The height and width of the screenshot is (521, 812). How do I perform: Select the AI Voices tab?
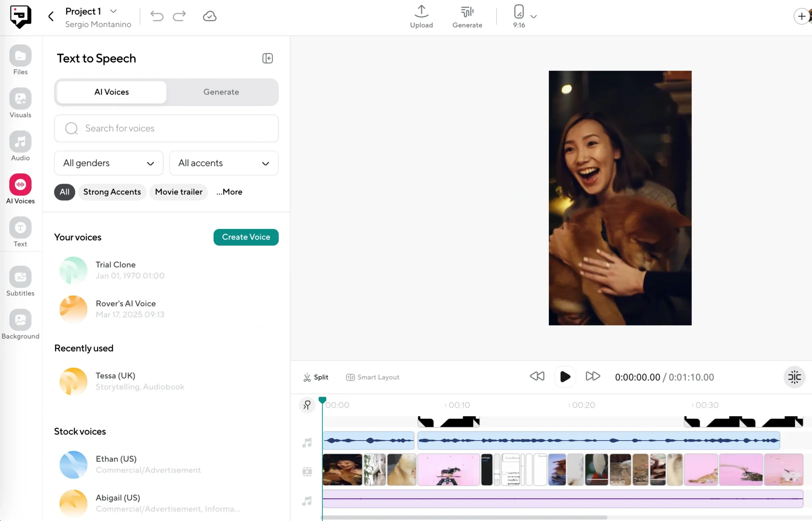[x=110, y=92]
